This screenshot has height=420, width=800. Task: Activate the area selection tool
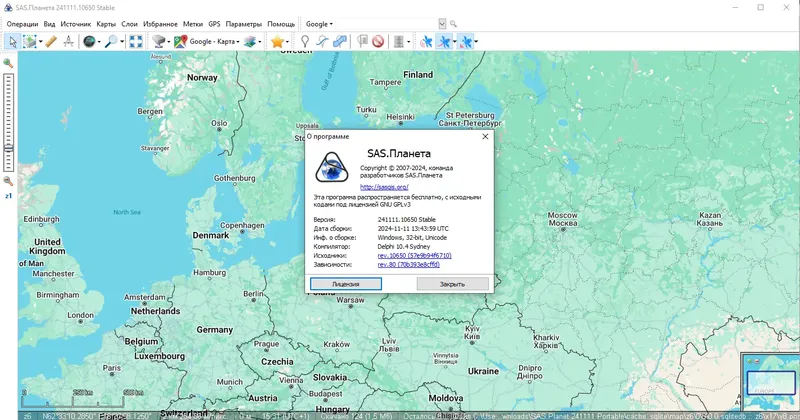pyautogui.click(x=30, y=41)
